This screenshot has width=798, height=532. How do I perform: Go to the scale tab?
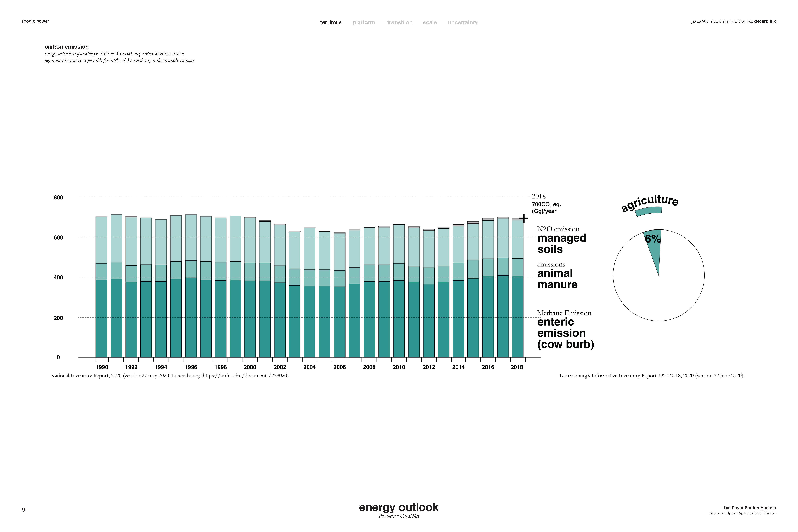430,22
